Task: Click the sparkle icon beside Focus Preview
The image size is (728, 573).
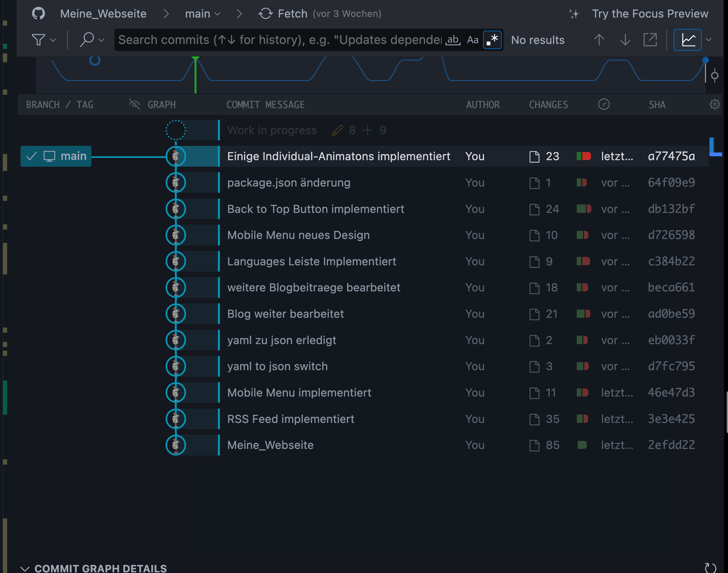Action: pos(574,14)
